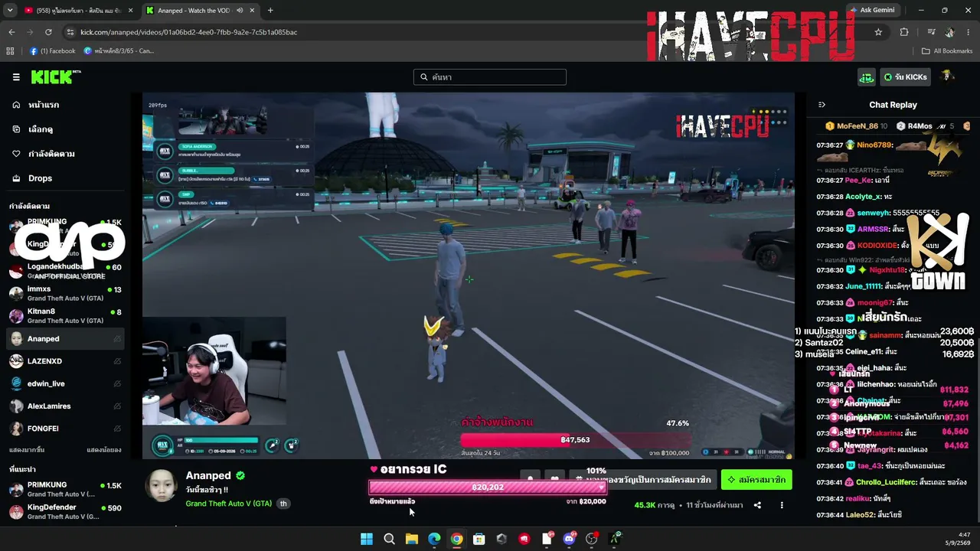Viewport: 980px width, 551px height.
Task: Open the green Kick rewards icon
Action: pos(867,77)
